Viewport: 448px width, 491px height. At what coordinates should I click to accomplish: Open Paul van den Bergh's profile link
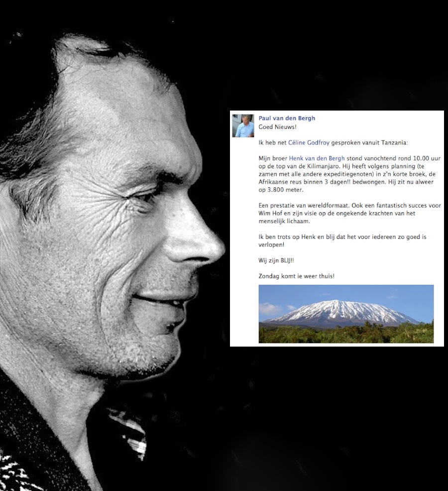[286, 119]
